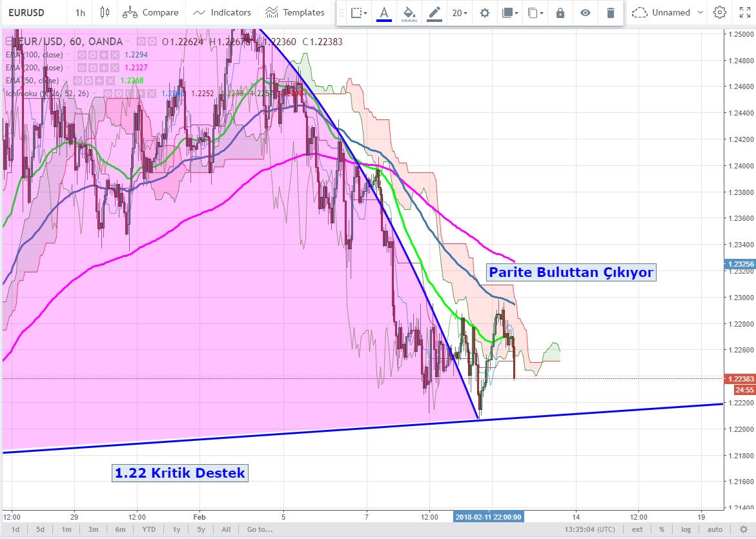Viewport: 756px width, 539px height.
Task: Click the Go to... button
Action: click(260, 529)
